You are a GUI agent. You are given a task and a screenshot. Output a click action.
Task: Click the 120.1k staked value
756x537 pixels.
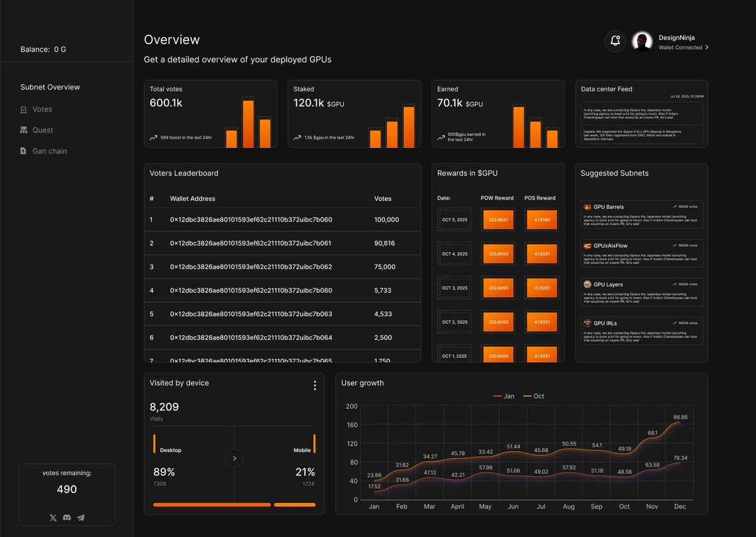[309, 103]
